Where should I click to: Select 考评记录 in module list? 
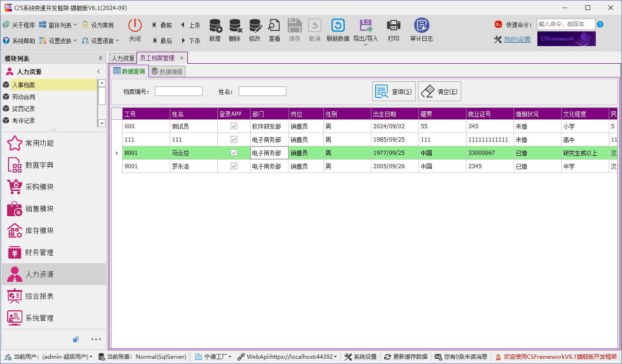[49, 121]
